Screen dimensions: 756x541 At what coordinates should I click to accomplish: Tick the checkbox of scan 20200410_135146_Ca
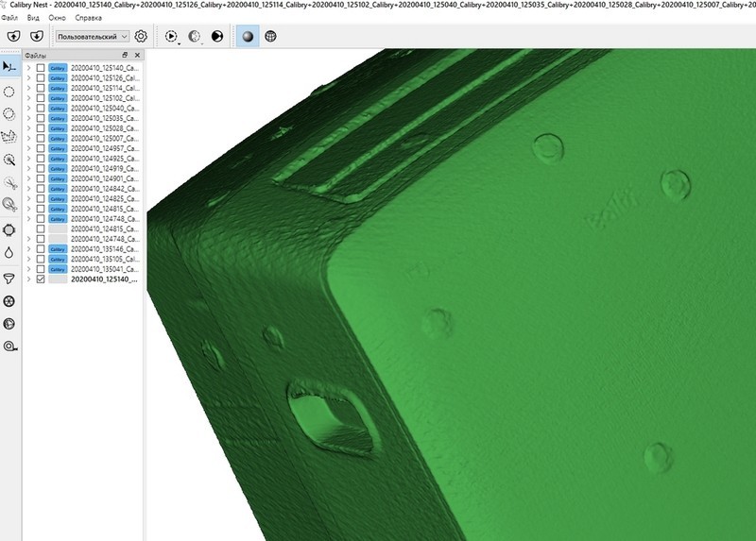[41, 249]
